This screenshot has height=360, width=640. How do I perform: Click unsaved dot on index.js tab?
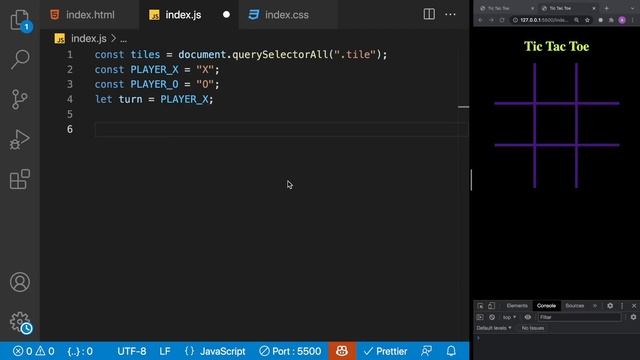[x=226, y=15]
